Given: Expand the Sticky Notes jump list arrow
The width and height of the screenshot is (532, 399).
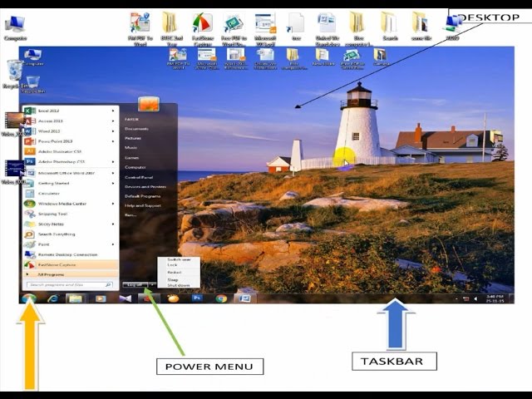Looking at the screenshot, I should point(113,224).
